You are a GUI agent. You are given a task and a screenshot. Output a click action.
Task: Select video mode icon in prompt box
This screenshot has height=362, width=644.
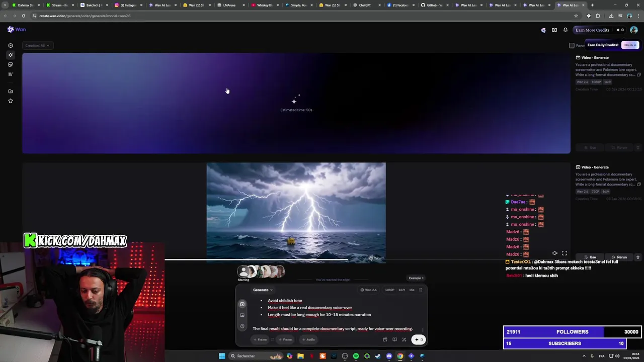click(242, 304)
